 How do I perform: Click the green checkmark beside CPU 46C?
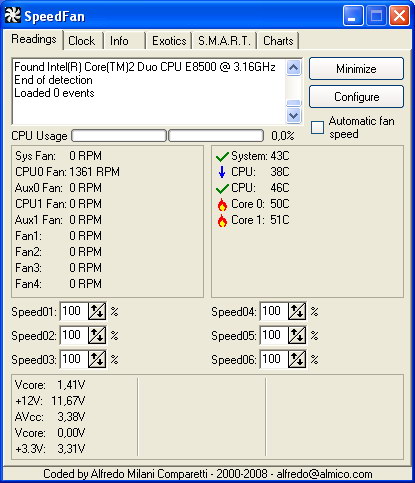tap(222, 188)
